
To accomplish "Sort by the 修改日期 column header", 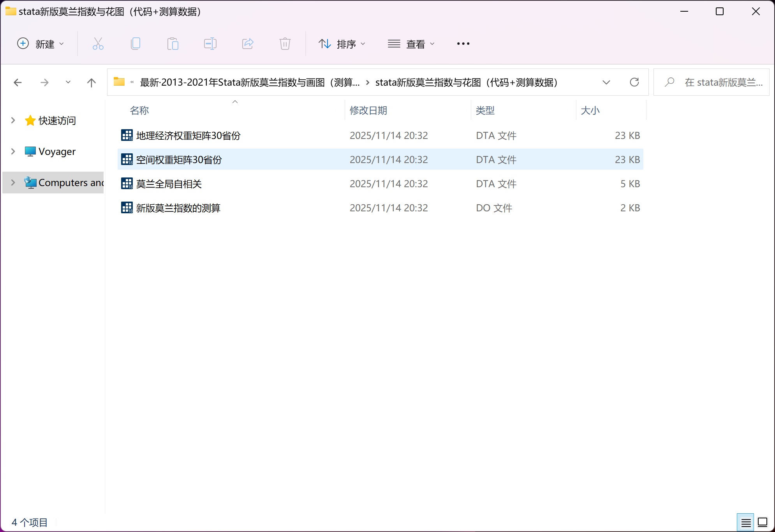I will click(x=368, y=111).
